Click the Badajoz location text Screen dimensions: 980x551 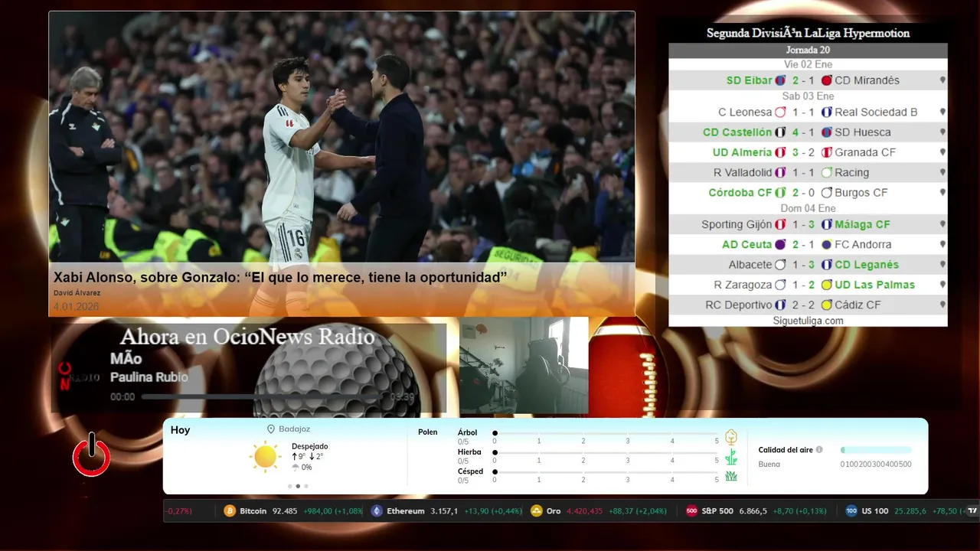(x=294, y=429)
